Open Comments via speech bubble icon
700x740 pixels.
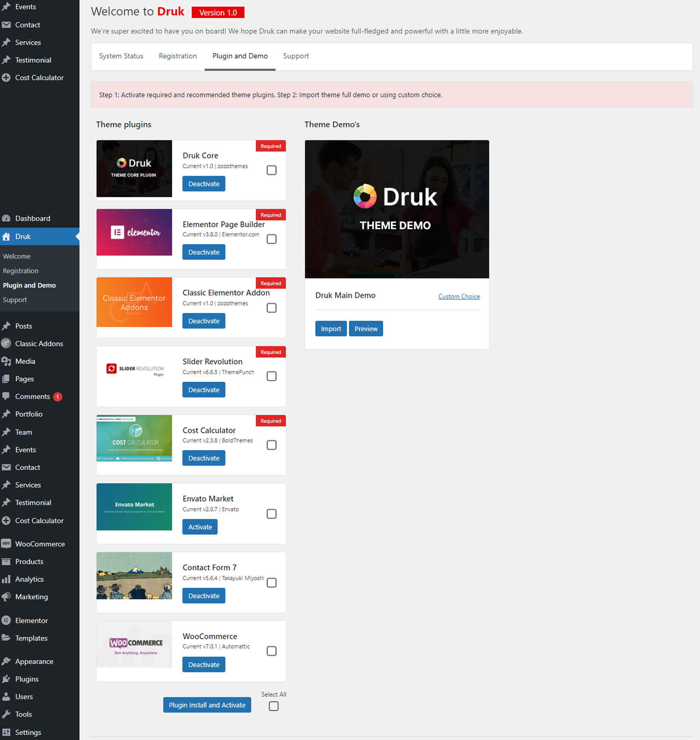point(6,396)
